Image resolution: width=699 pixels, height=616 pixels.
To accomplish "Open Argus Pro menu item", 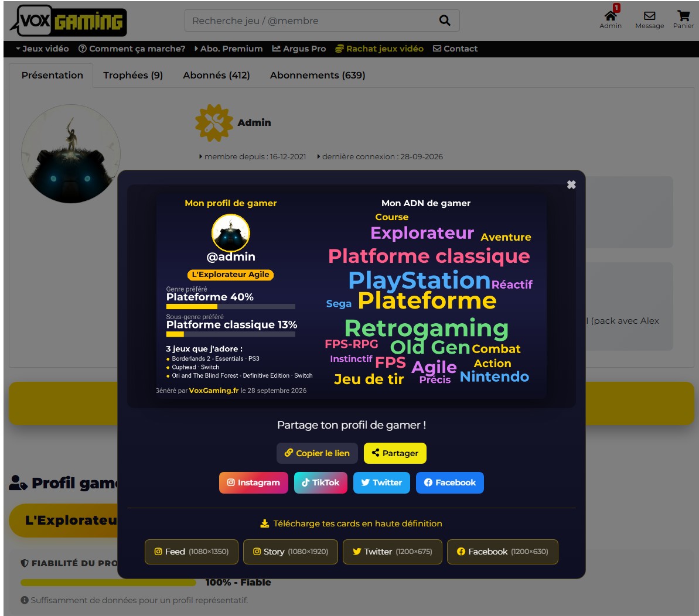I will [299, 49].
